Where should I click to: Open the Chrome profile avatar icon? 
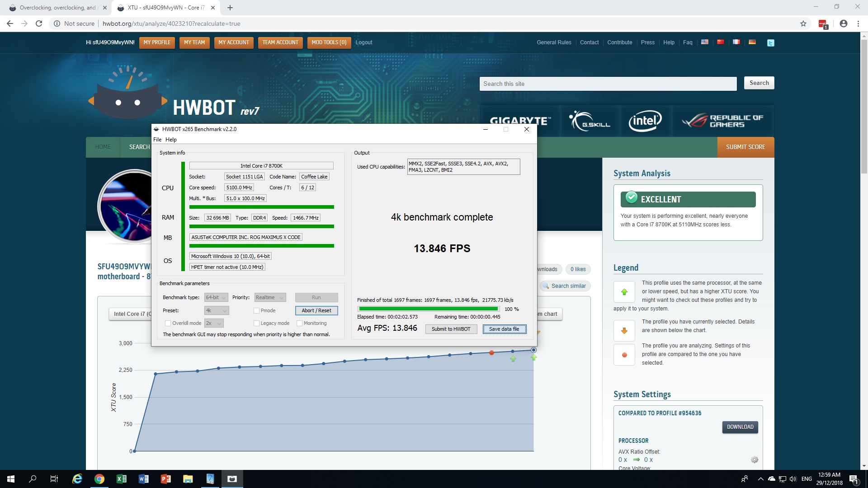[x=844, y=23]
